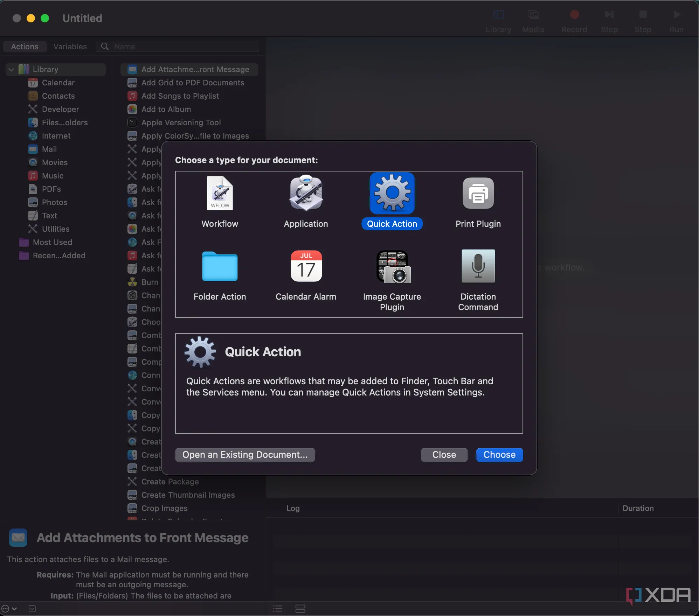Image resolution: width=699 pixels, height=616 pixels.
Task: Show the variables view icon
Action: pyautogui.click(x=300, y=609)
